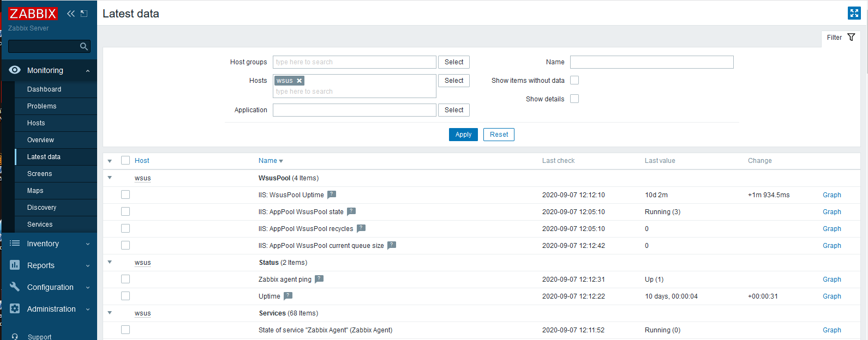Click Select button for Host groups
The image size is (868, 340).
click(454, 62)
